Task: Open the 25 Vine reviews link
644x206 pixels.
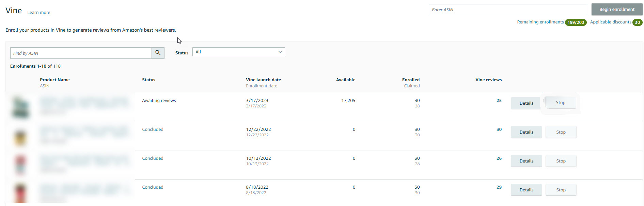Action: pyautogui.click(x=499, y=101)
